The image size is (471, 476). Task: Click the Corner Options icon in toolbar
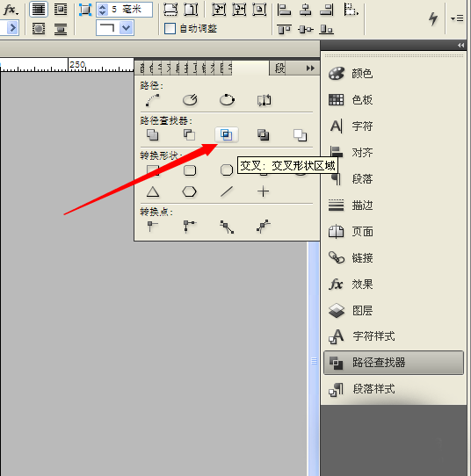[x=85, y=10]
